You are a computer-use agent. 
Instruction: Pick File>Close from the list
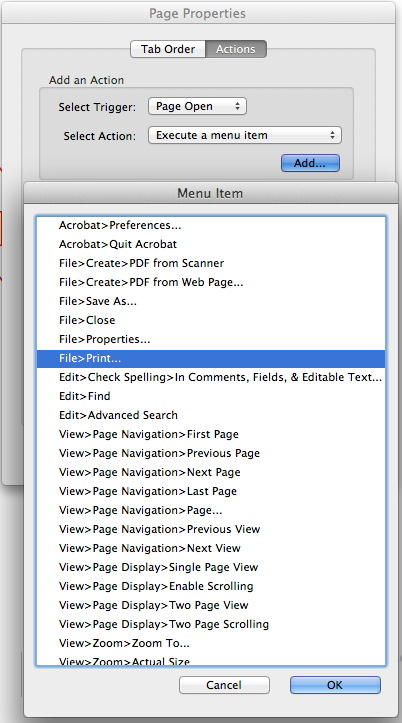211,320
